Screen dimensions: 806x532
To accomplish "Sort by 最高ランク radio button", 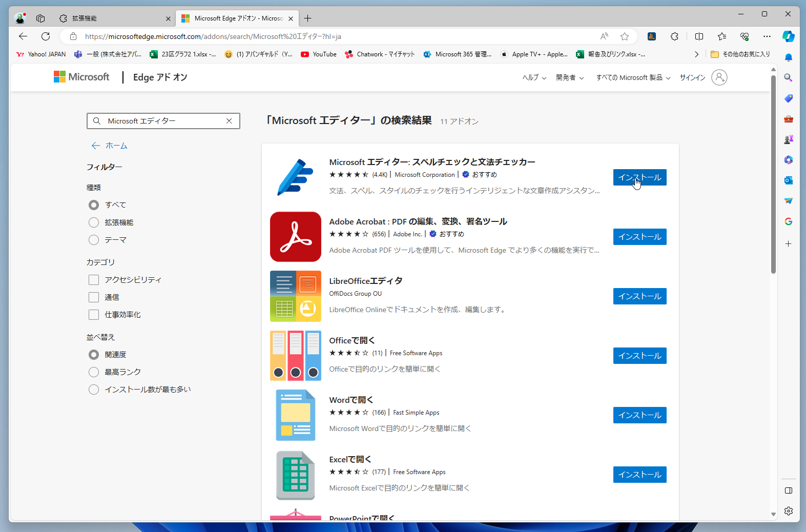I will pos(94,372).
